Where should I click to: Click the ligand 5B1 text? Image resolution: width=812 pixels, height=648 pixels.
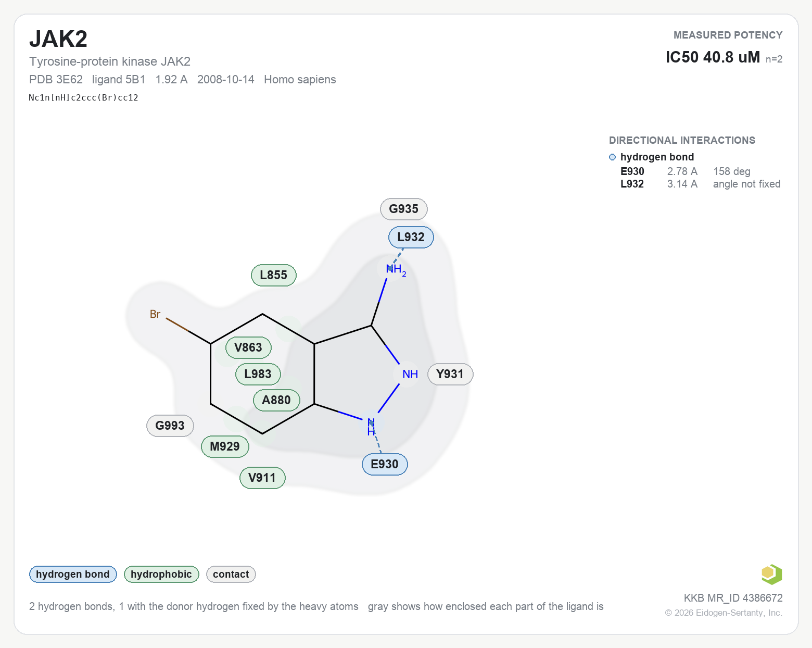119,79
